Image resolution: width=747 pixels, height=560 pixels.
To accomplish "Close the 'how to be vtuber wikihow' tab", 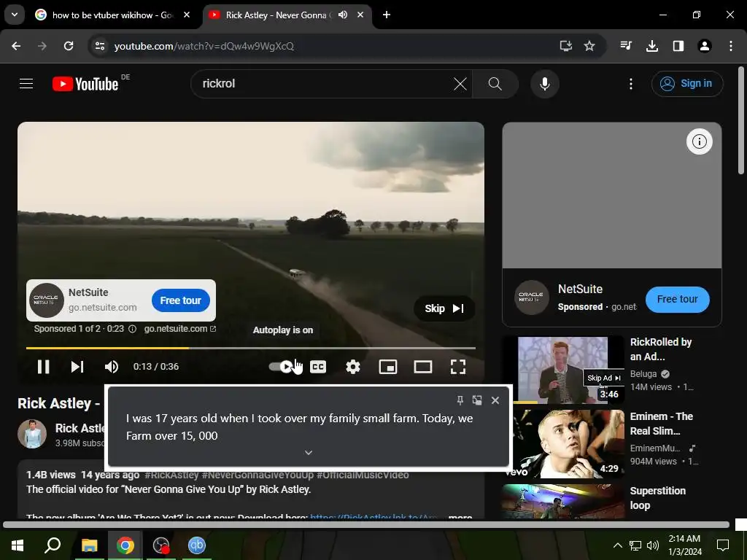I will point(187,15).
